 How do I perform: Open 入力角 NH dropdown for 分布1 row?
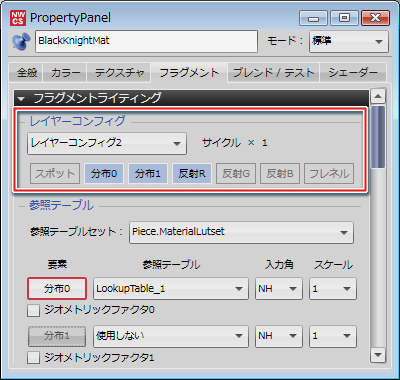click(x=279, y=336)
